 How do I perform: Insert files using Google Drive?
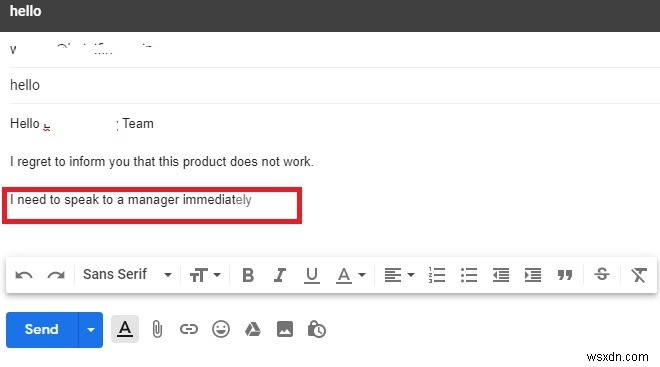pyautogui.click(x=253, y=329)
